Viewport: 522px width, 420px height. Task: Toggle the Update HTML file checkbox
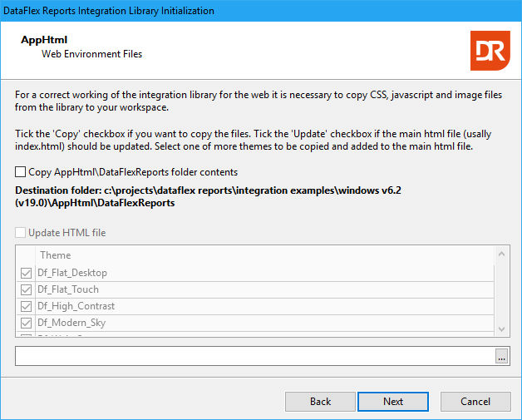coord(20,233)
